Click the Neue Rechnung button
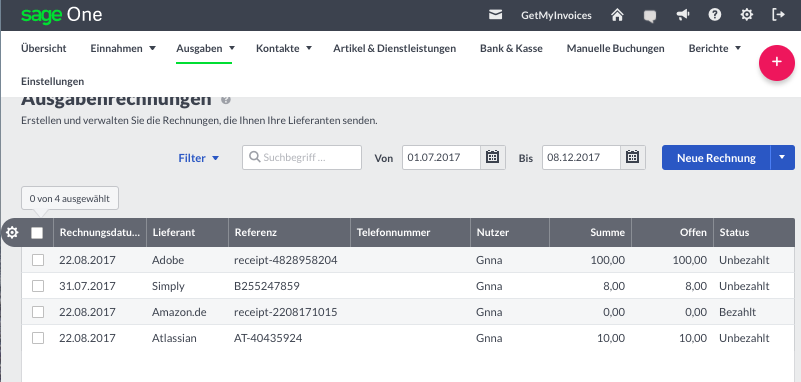801x382 pixels. 716,157
